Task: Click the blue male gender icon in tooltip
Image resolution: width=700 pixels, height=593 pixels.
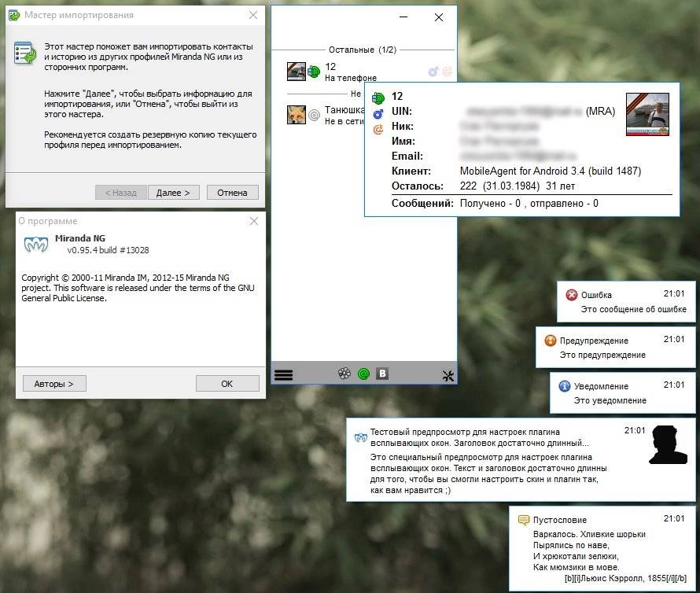Action: (378, 114)
